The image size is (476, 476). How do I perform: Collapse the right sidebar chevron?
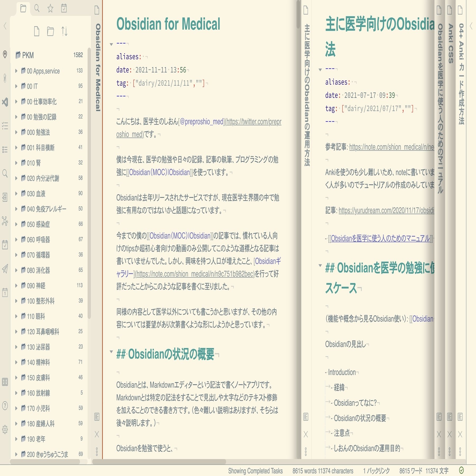[471, 26]
